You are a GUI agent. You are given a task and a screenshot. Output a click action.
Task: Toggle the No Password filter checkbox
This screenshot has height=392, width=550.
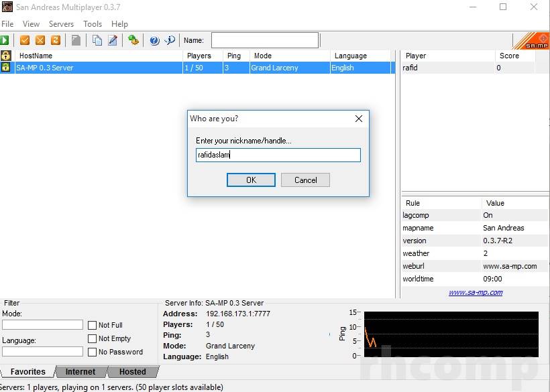pos(93,352)
